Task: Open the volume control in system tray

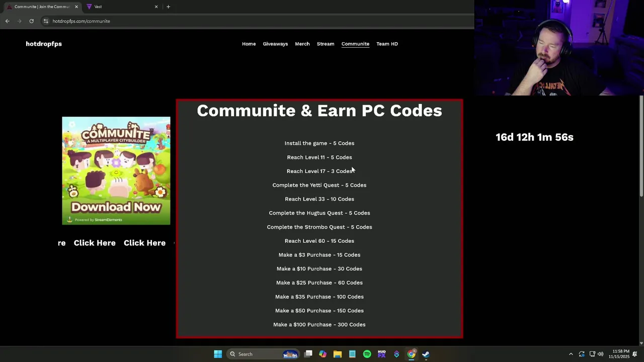Action: pyautogui.click(x=600, y=354)
